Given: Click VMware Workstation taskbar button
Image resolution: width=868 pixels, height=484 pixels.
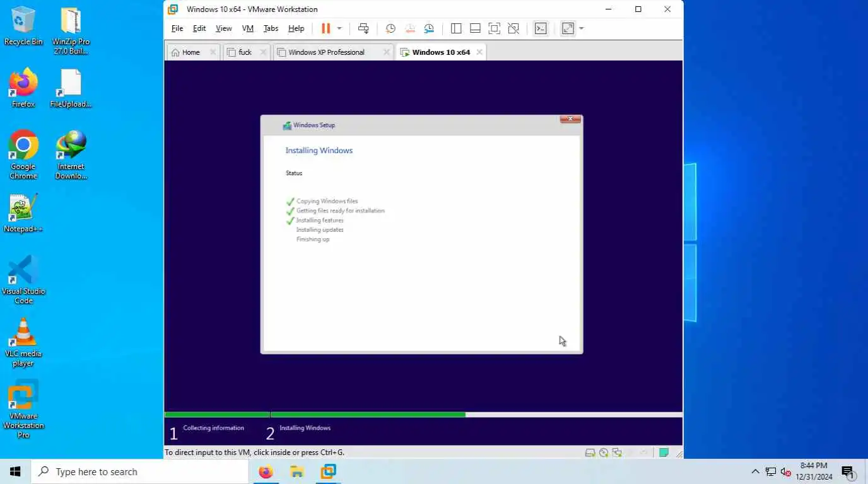Looking at the screenshot, I should click(328, 471).
